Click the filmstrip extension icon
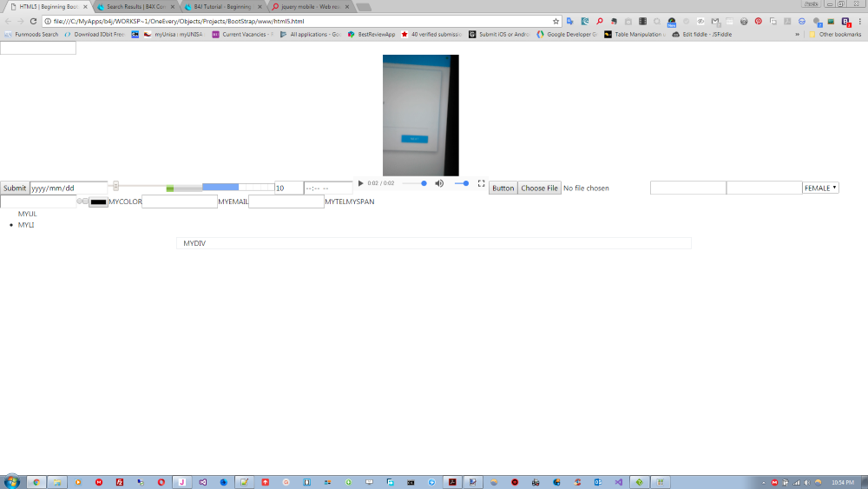868x489 pixels. pyautogui.click(x=642, y=21)
